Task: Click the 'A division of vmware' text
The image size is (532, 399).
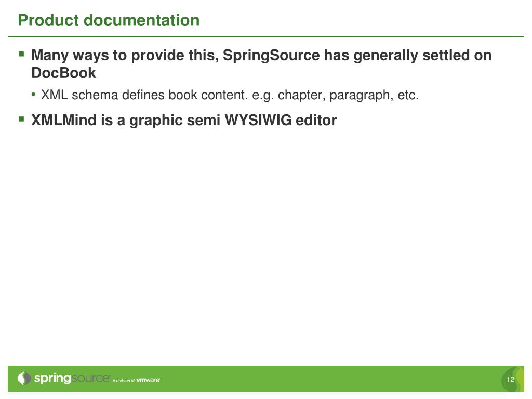Action: [x=136, y=380]
